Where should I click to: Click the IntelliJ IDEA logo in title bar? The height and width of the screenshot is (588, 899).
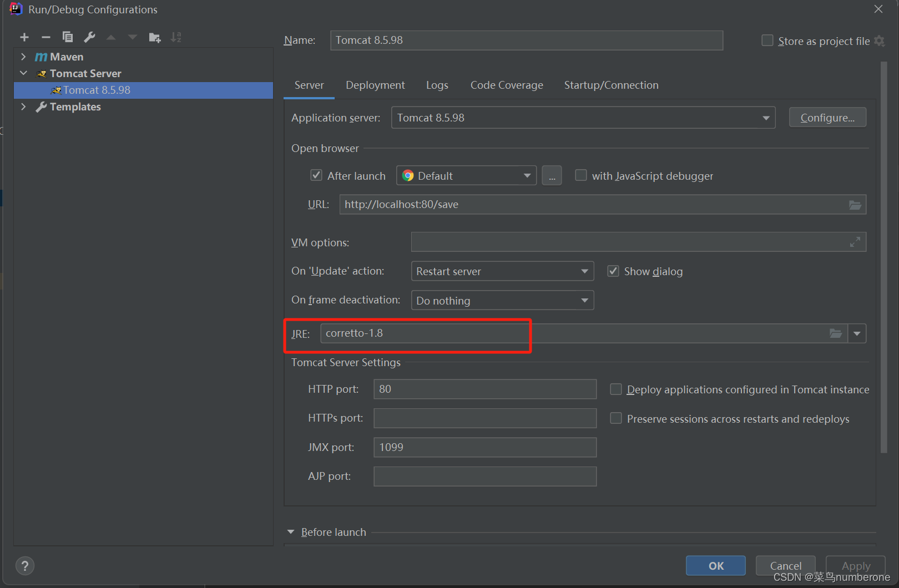click(16, 9)
